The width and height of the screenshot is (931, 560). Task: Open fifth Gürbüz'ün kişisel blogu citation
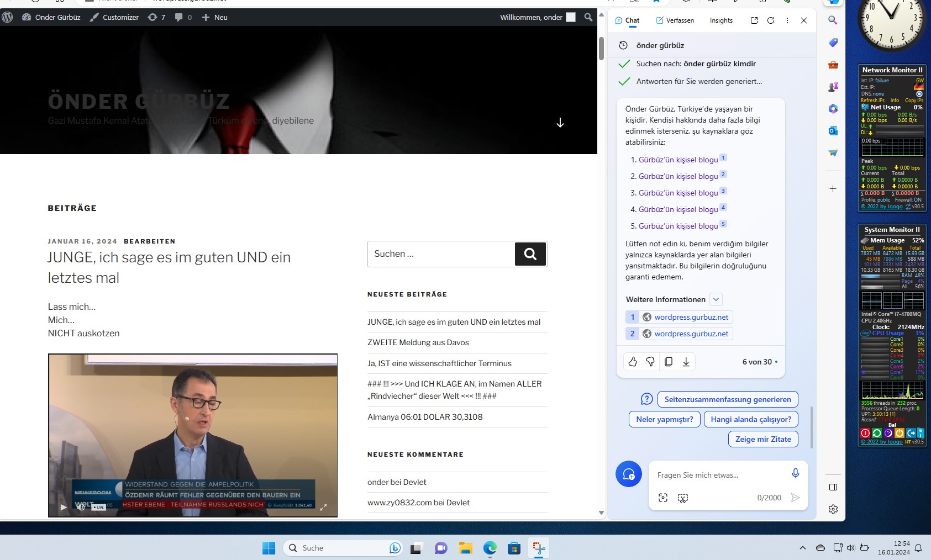pyautogui.click(x=678, y=226)
